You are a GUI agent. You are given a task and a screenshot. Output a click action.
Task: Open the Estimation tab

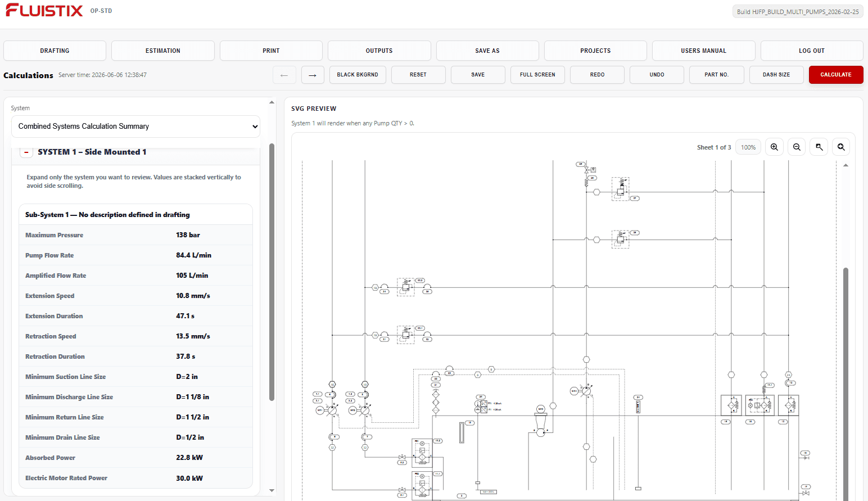pyautogui.click(x=163, y=51)
